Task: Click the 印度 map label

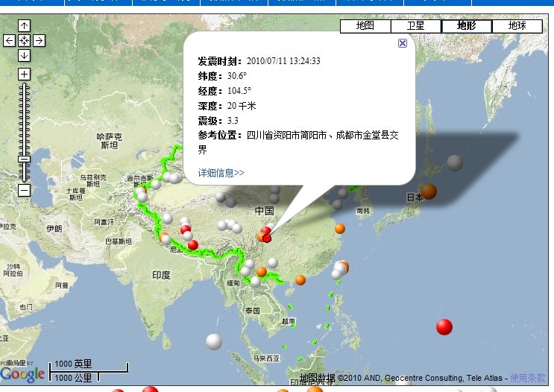Action: coord(162,275)
